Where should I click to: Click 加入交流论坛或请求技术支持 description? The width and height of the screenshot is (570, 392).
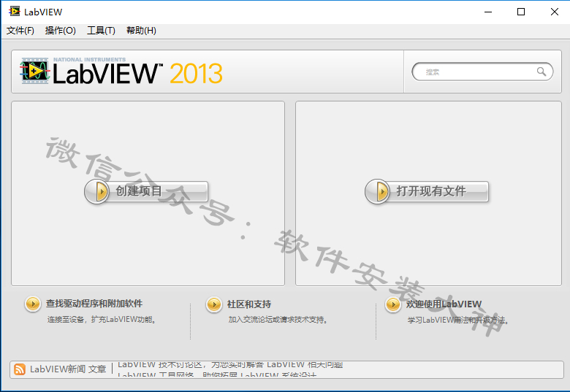[278, 320]
